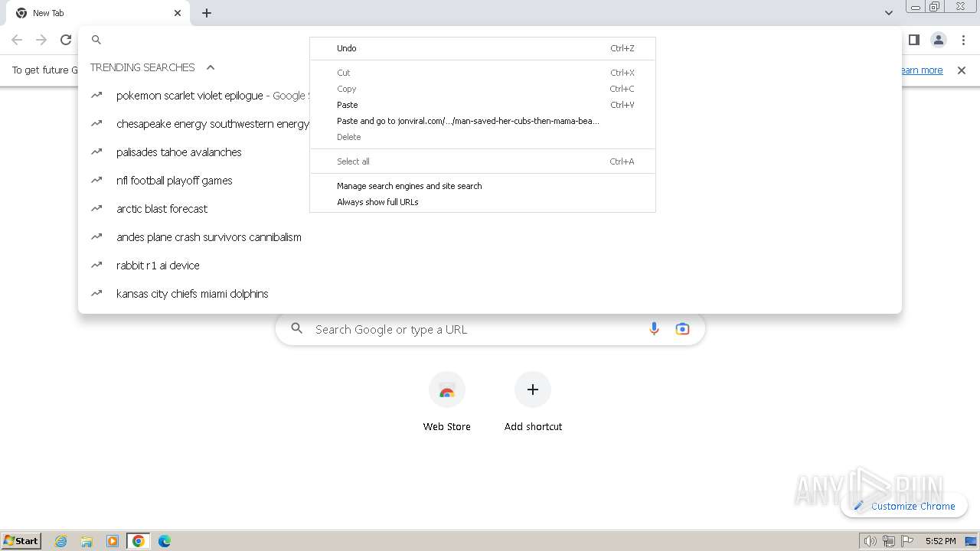Toggle the side panel icon

point(914,40)
